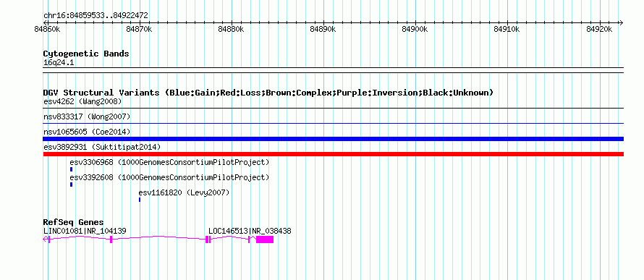Click the ruler's right arrow end
The width and height of the screenshot is (644, 280).
[x=621, y=22]
